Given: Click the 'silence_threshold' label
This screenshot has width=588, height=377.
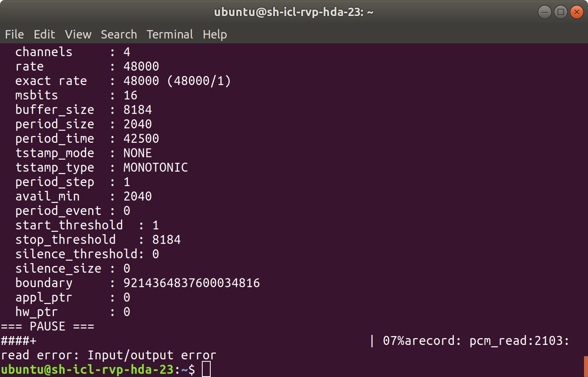Looking at the screenshot, I should point(77,254).
